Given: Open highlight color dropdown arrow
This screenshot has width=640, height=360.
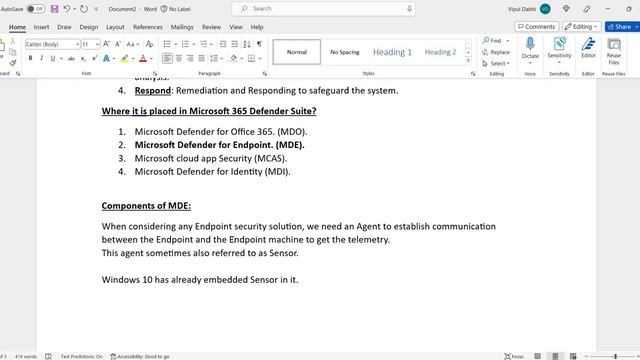Looking at the screenshot, I should tap(133, 59).
